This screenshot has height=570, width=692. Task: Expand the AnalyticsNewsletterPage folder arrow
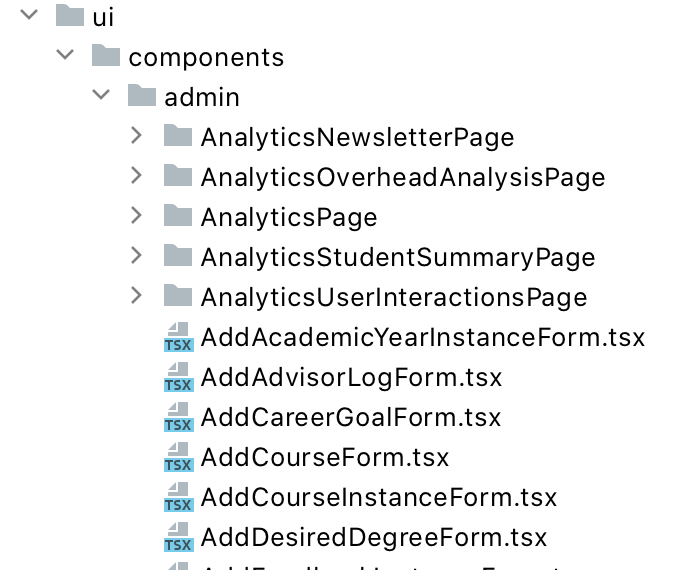coord(136,135)
